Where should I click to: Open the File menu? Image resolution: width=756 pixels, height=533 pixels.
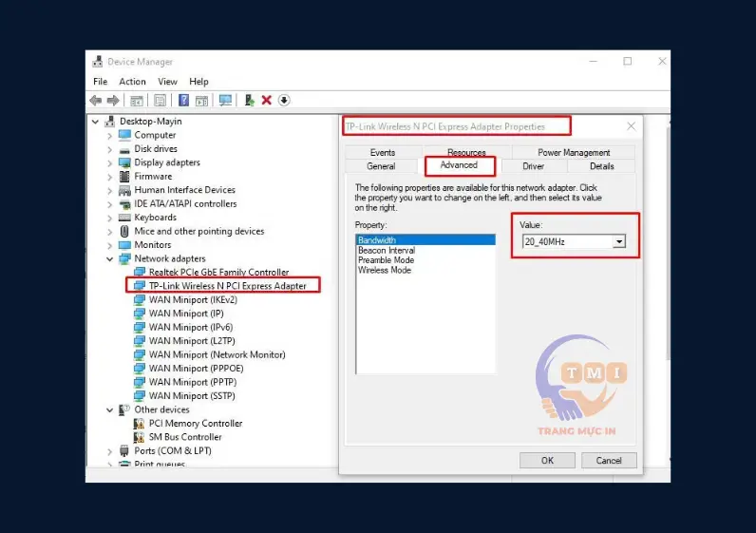pyautogui.click(x=101, y=82)
